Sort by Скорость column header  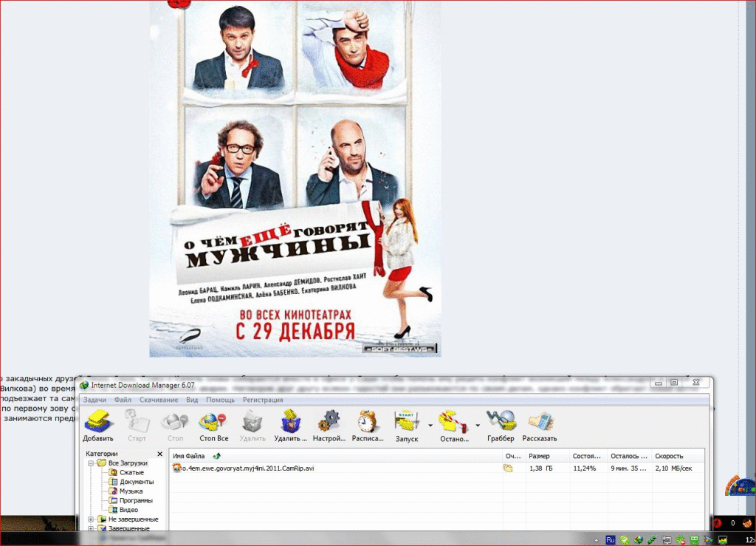point(677,456)
